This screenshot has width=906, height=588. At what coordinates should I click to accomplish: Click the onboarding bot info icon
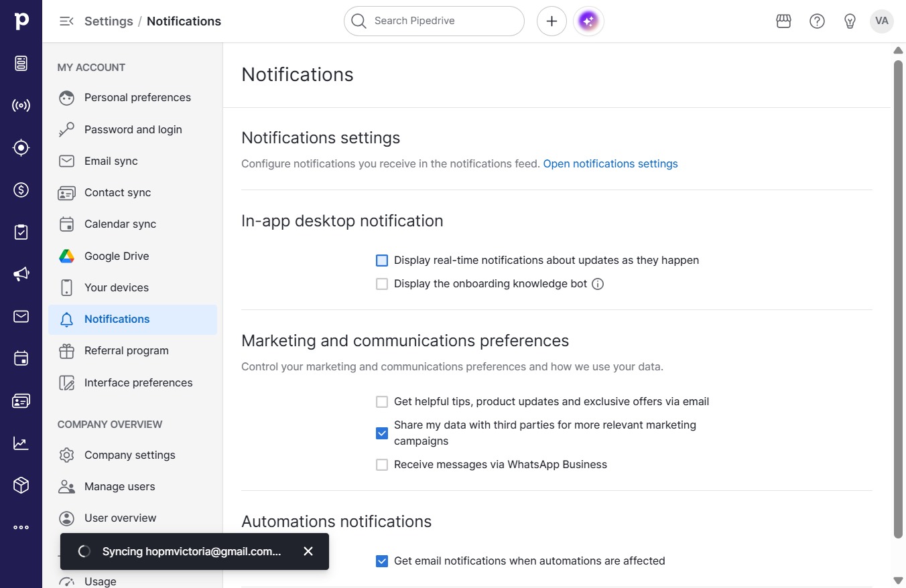[598, 284]
